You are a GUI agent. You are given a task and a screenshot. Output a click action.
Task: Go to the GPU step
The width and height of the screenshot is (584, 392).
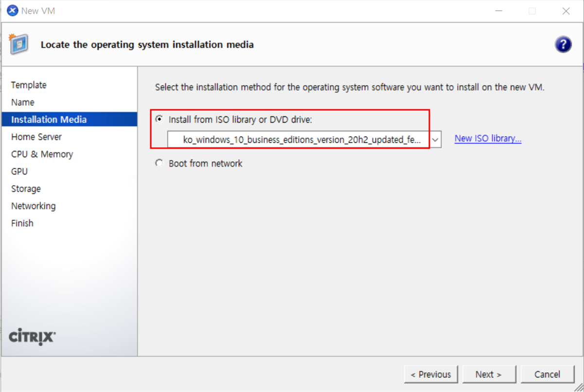tap(19, 171)
